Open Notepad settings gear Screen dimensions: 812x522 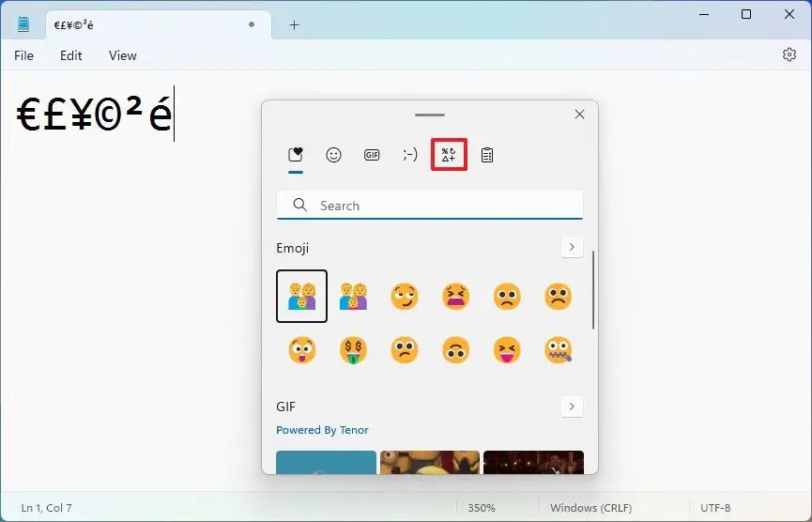pyautogui.click(x=789, y=55)
